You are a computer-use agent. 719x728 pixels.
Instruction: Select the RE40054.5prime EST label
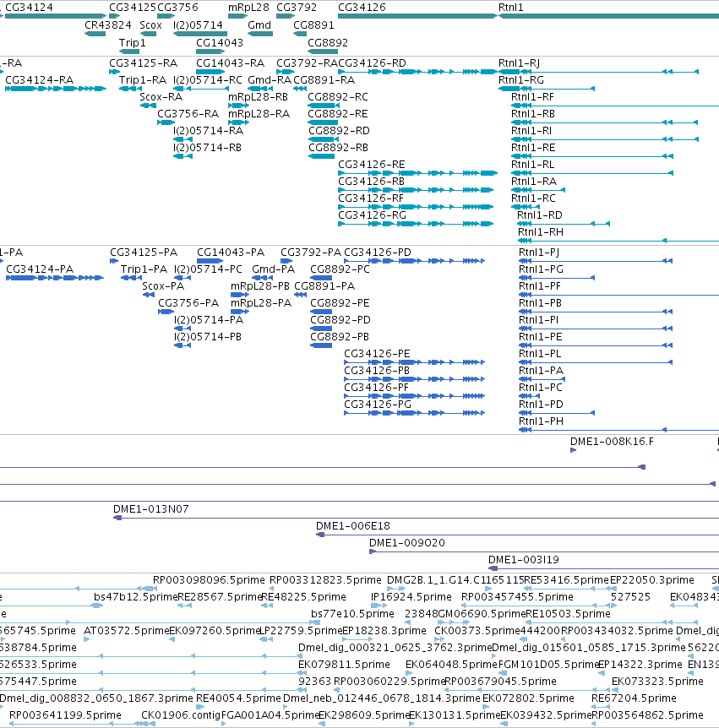(x=238, y=698)
